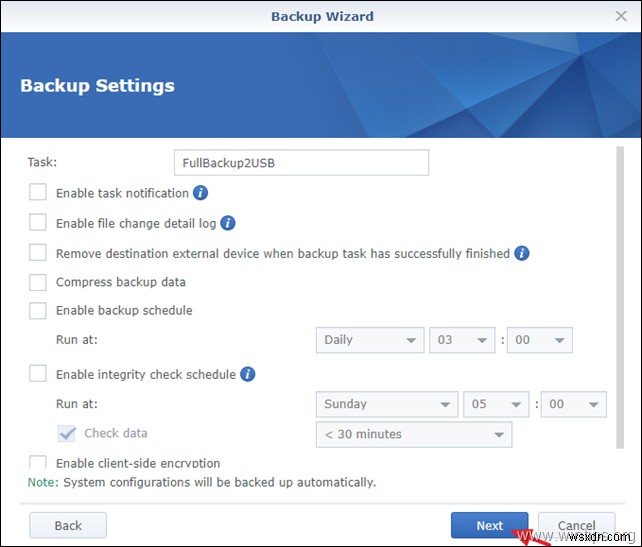Click the Backup Settings heading

click(97, 86)
